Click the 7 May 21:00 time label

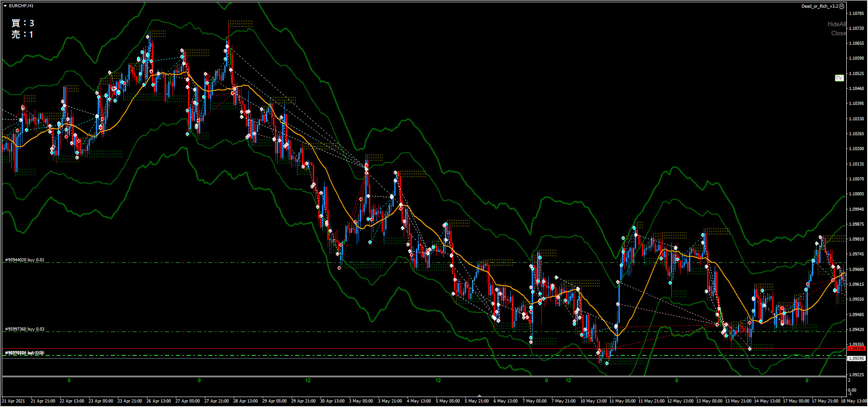coord(564,401)
